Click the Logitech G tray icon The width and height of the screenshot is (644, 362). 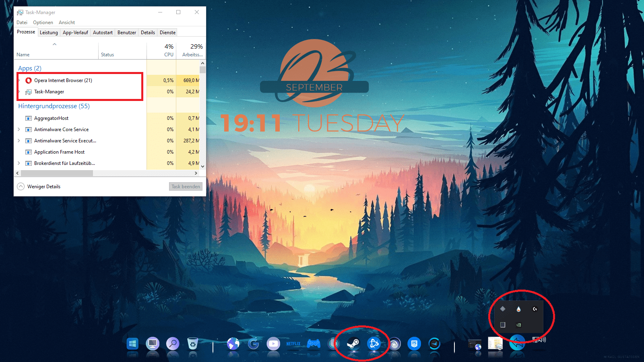pos(535,309)
